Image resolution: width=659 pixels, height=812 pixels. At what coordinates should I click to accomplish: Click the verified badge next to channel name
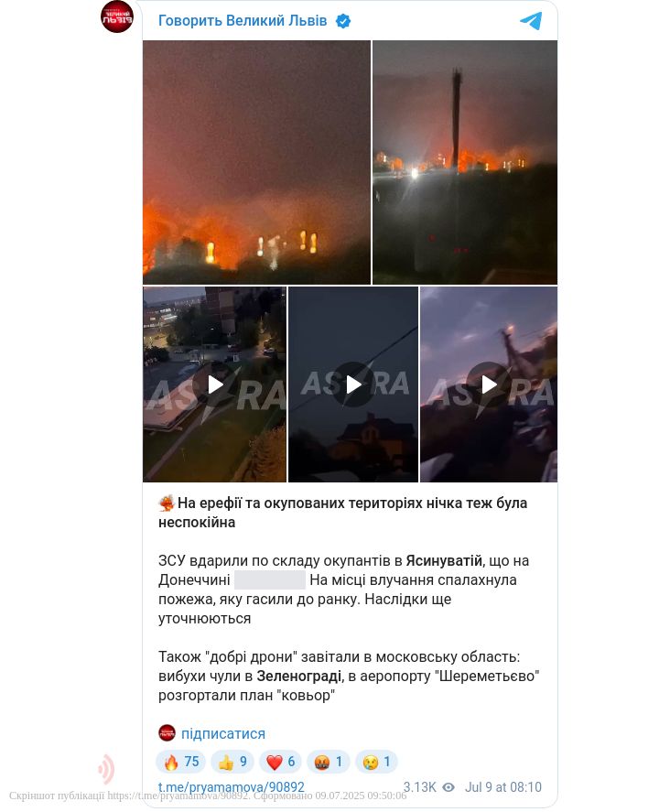click(x=343, y=21)
